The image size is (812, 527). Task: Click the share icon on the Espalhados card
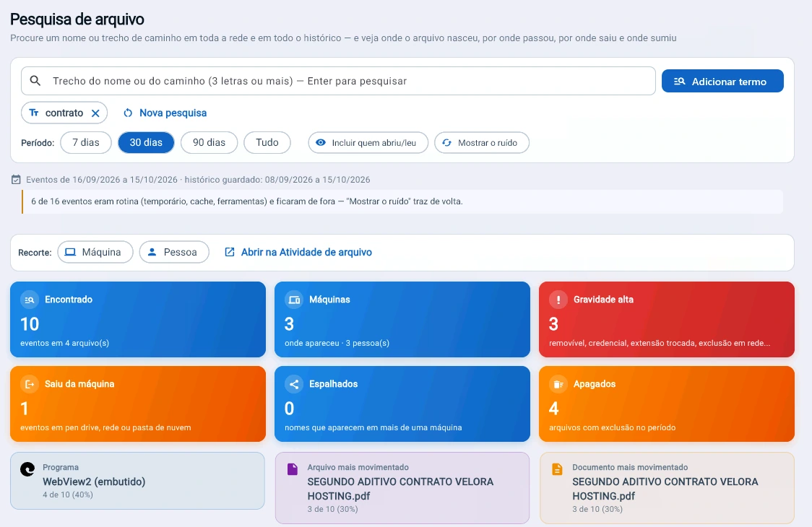tap(294, 384)
